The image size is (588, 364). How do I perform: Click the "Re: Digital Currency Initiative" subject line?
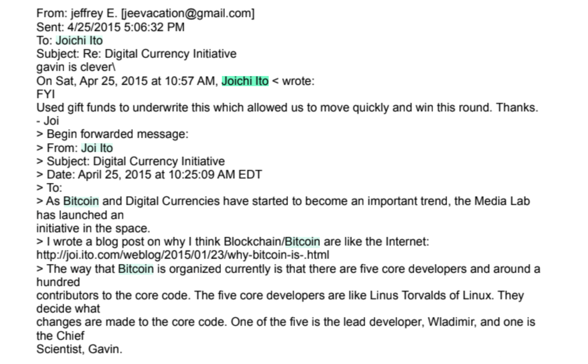coord(159,54)
